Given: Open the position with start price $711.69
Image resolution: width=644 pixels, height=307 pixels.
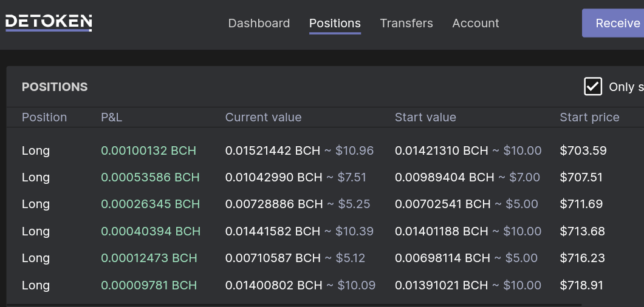Looking at the screenshot, I should (324, 204).
